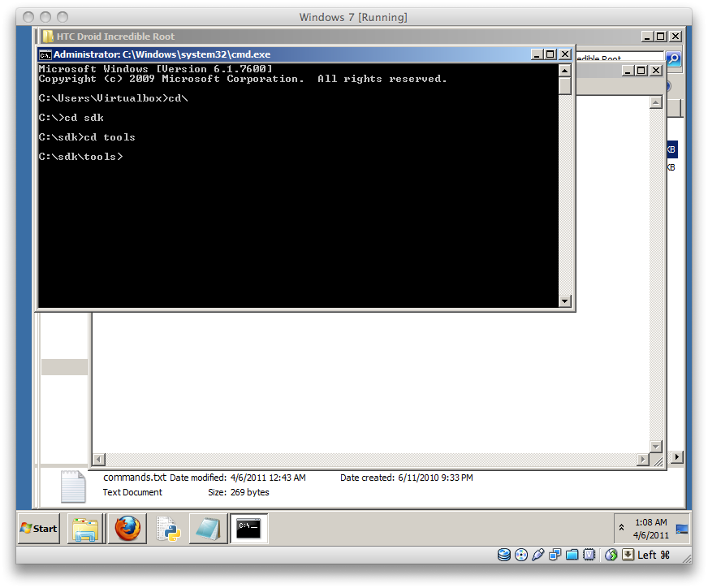Click the selected KB size cell in file list
Image resolution: width=708 pixels, height=588 pixels.
pos(671,149)
